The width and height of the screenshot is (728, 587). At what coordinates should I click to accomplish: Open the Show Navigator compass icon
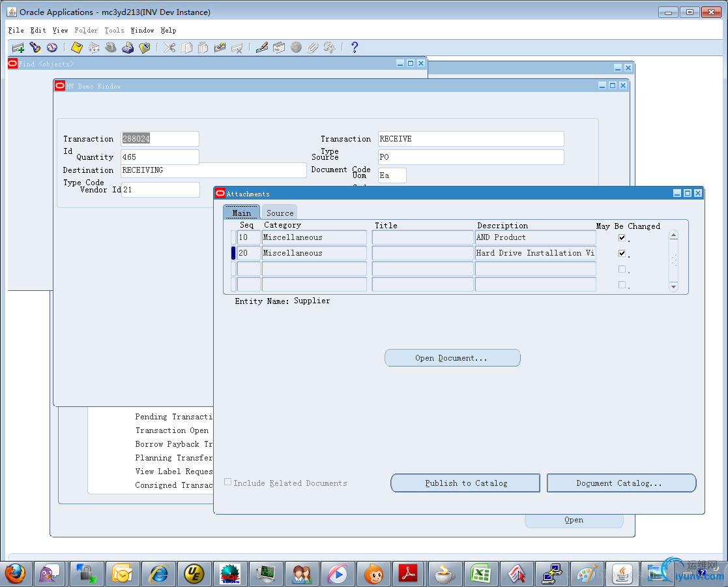pyautogui.click(x=51, y=48)
